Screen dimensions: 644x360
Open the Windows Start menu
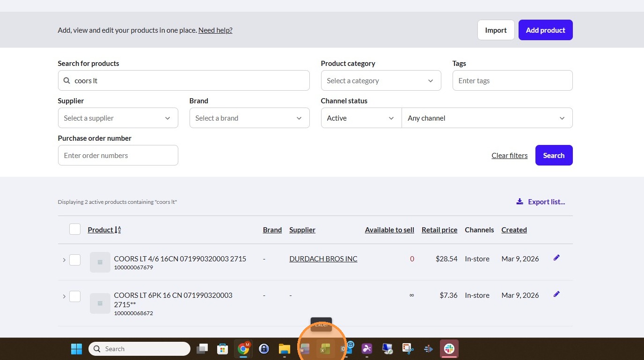(76, 349)
